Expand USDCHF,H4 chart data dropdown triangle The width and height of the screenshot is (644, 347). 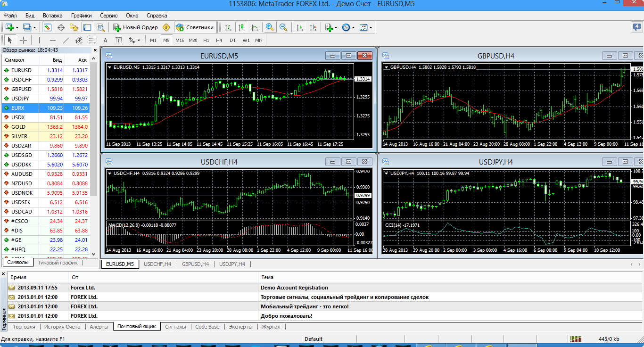[x=110, y=173]
